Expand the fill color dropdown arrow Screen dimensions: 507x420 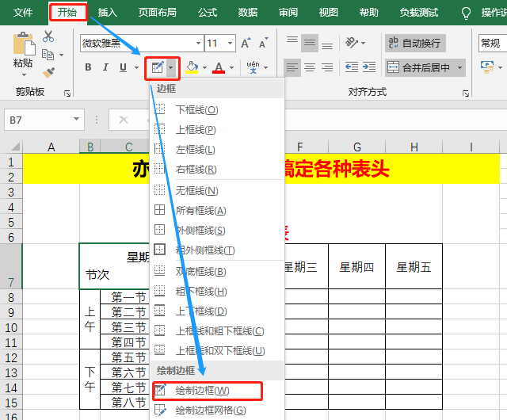point(204,67)
